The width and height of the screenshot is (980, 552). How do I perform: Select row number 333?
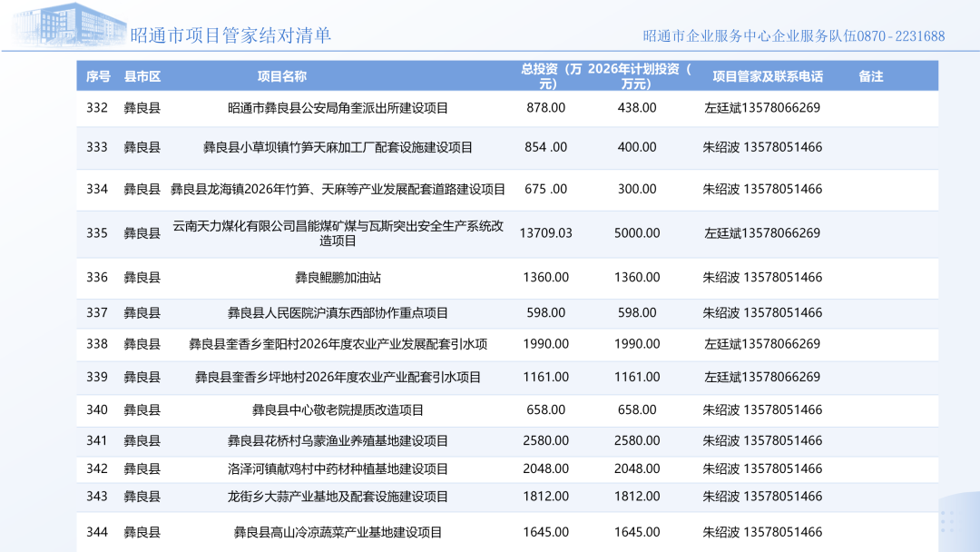97,147
